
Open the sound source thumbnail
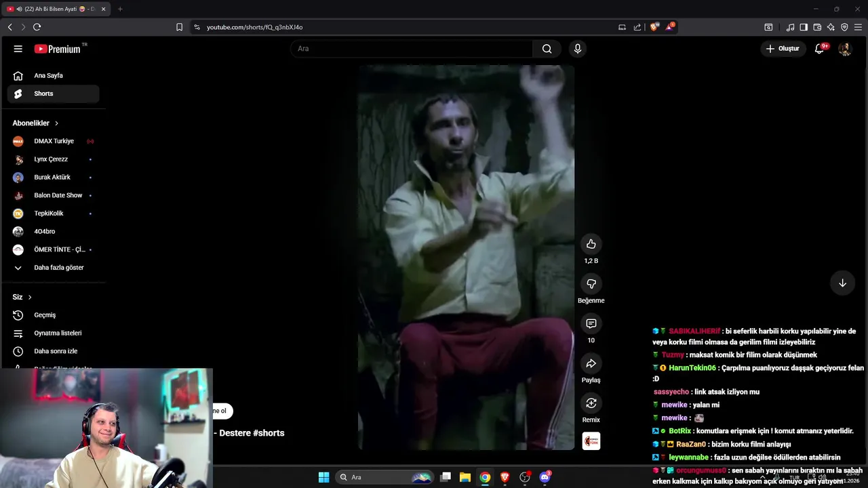591,441
